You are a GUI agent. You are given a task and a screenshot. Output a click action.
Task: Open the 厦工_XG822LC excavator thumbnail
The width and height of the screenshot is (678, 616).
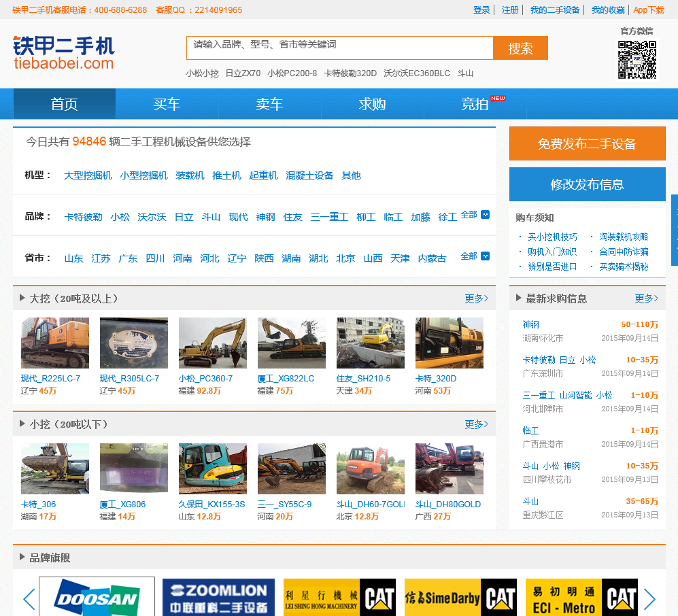pos(292,343)
